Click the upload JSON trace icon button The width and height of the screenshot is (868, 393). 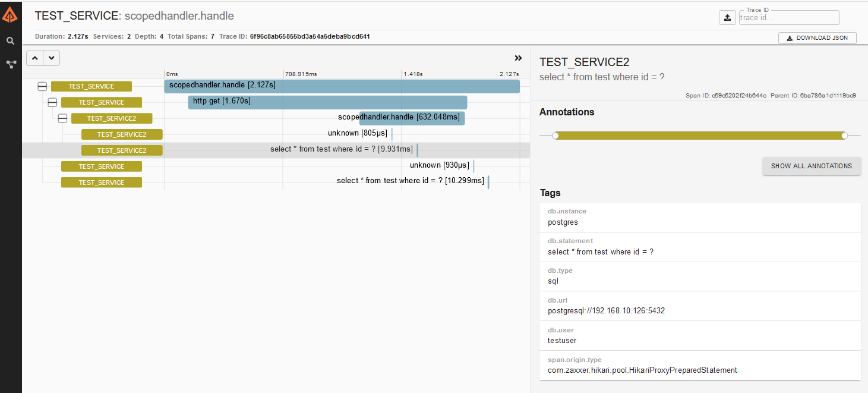coord(727,18)
